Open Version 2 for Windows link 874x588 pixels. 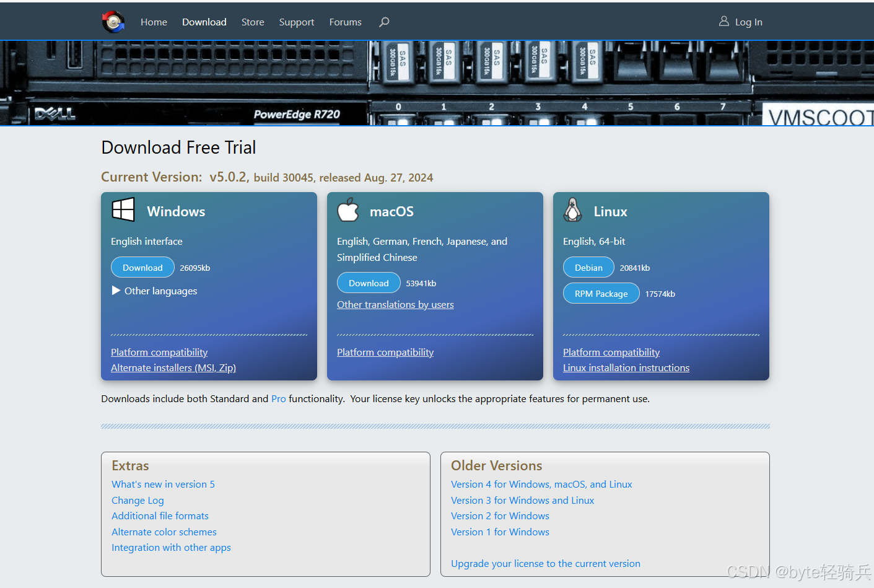coord(500,516)
